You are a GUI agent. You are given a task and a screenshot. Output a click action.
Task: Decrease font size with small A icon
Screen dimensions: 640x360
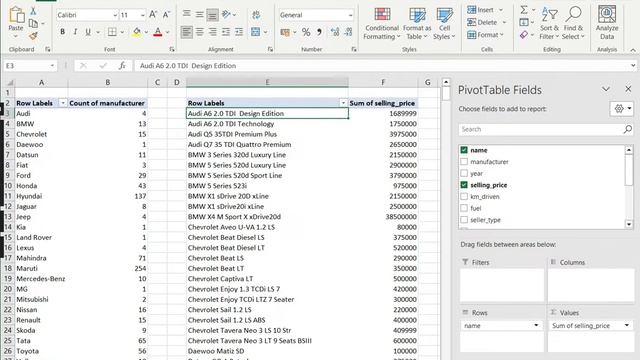(x=166, y=15)
